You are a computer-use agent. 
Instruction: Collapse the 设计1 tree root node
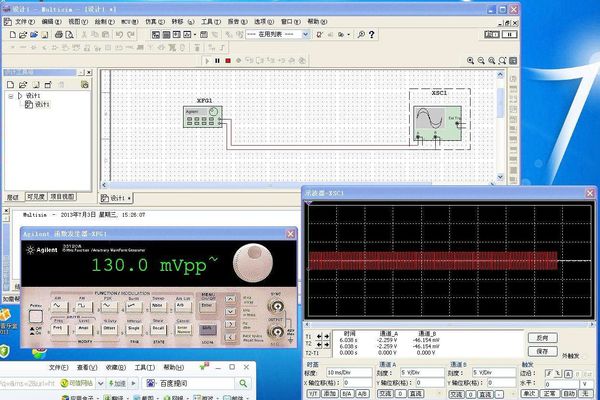tap(10, 96)
